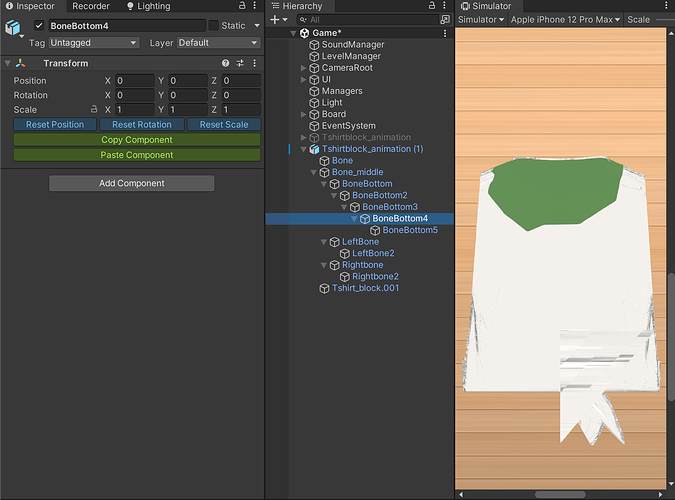Collapse the Transform component foldout
The width and height of the screenshot is (675, 500).
[x=7, y=63]
